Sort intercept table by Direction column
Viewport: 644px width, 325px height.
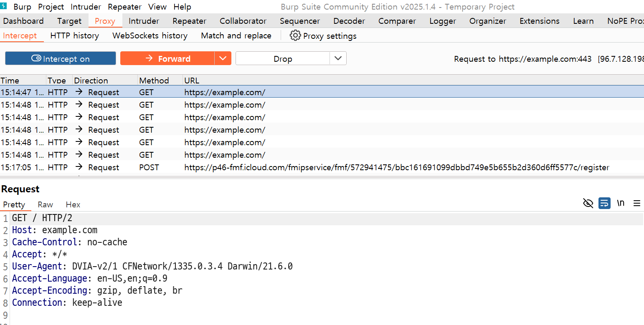coord(105,80)
